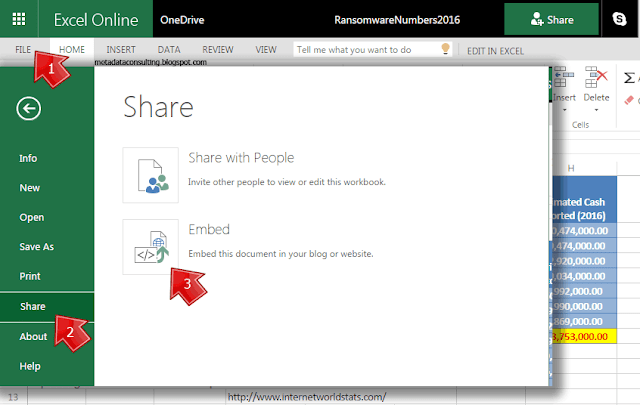Image resolution: width=640 pixels, height=405 pixels.
Task: Open the app launcher waffle icon
Action: click(19, 19)
